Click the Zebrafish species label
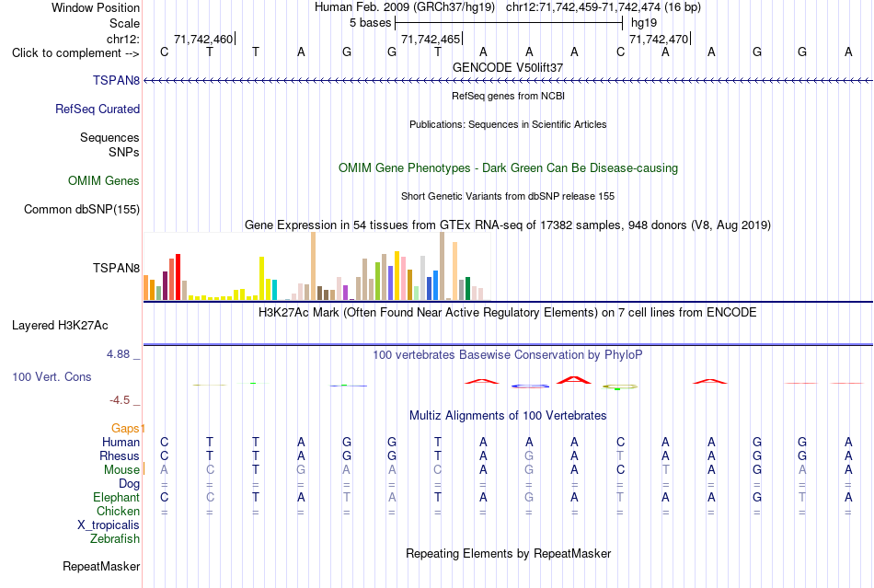 115,539
